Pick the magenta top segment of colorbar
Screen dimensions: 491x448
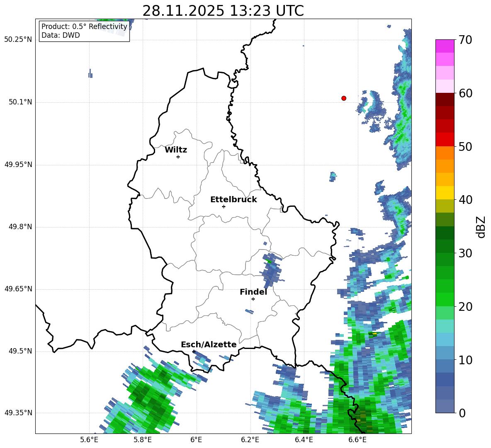click(x=445, y=46)
